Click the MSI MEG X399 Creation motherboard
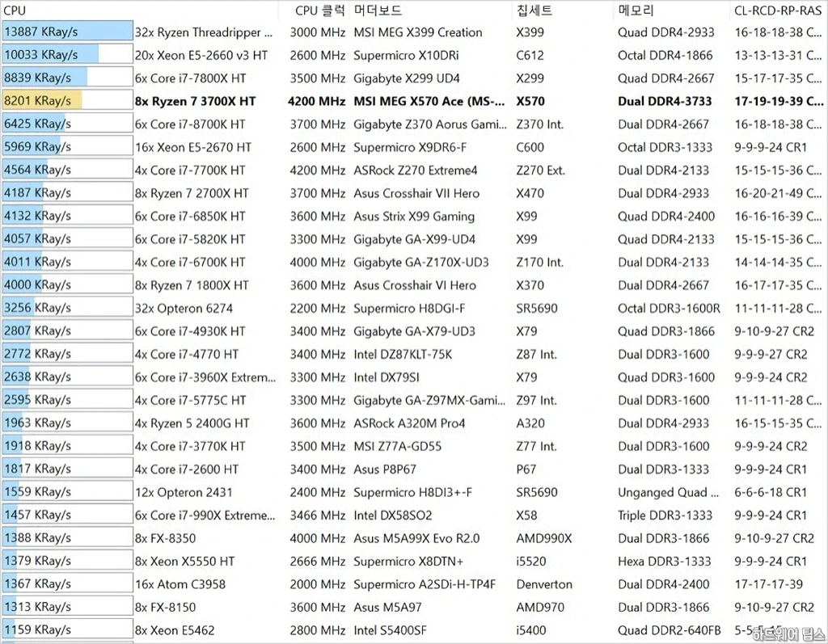This screenshot has width=828, height=644. (x=418, y=32)
